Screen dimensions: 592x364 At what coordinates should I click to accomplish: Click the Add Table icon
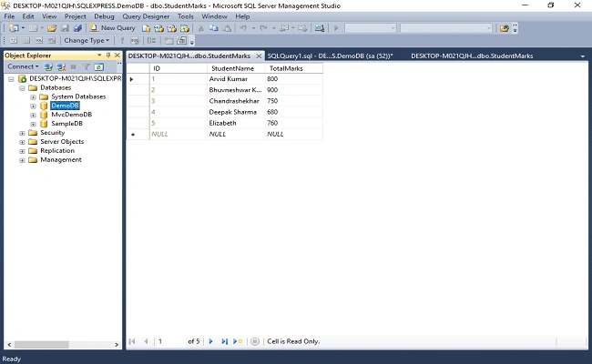coord(168,40)
